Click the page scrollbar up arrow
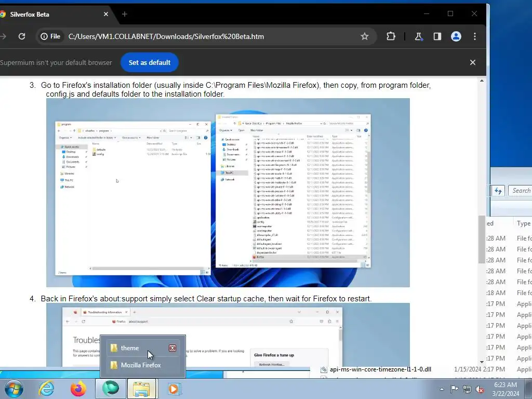532x399 pixels. [482, 81]
